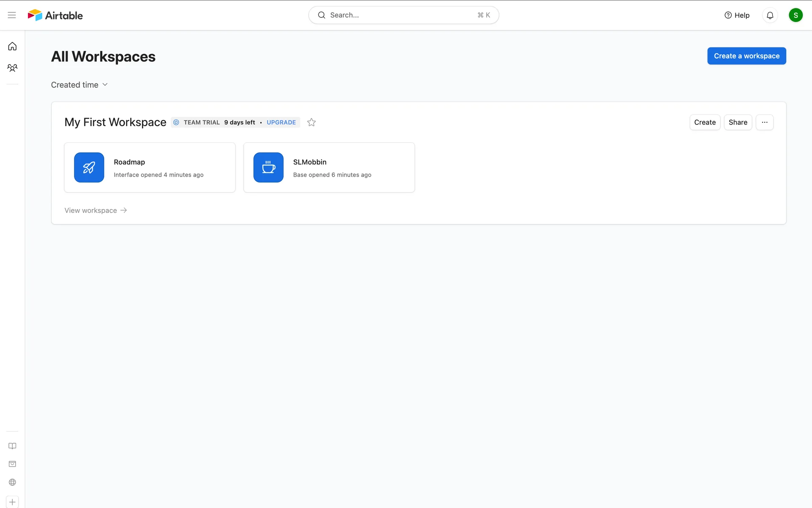Open the shared workspaces people icon
This screenshot has width=812, height=508.
[12, 68]
